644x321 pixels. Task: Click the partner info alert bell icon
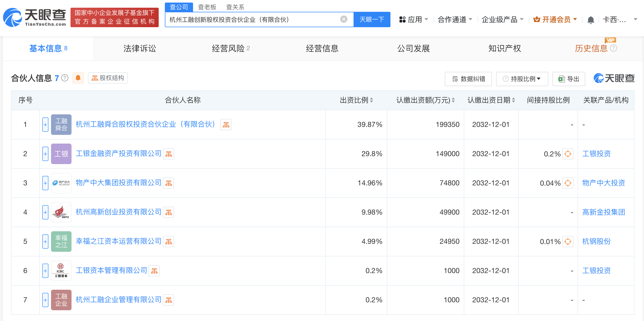pyautogui.click(x=78, y=78)
